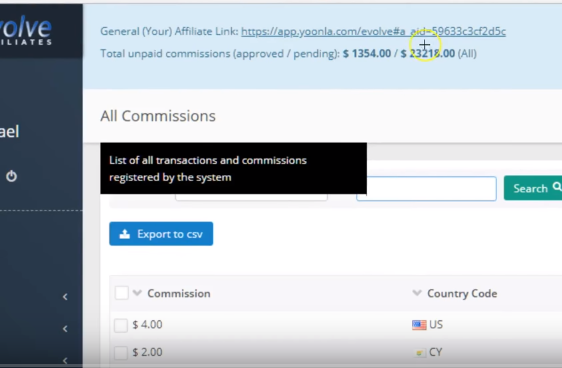Check the $ 2.00 commission row
562x368 pixels.
click(x=121, y=353)
